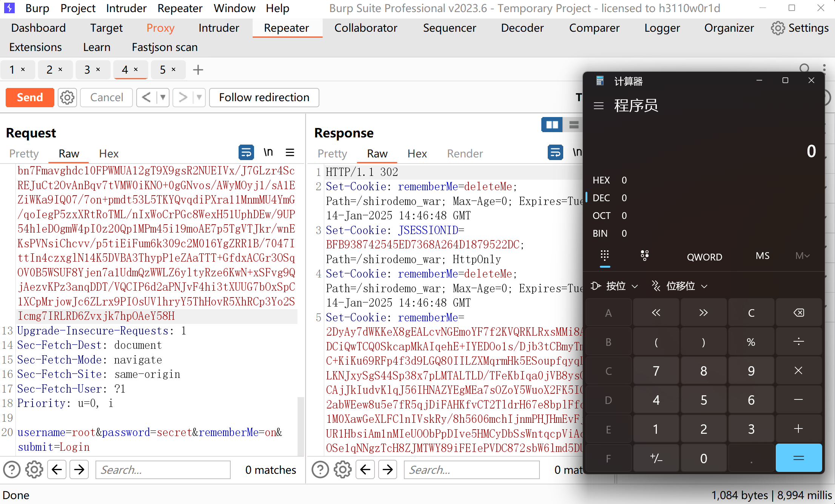Click the orange Send button
835x504 pixels.
30,97
